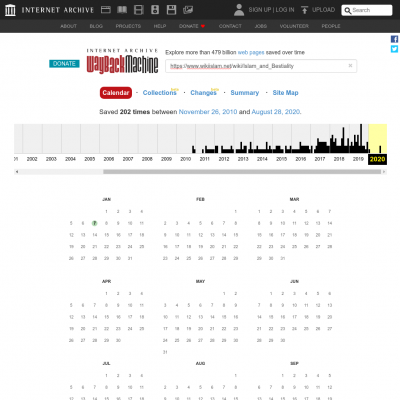The image size is (400, 400).
Task: Select the Calendar tab
Action: coord(116,93)
